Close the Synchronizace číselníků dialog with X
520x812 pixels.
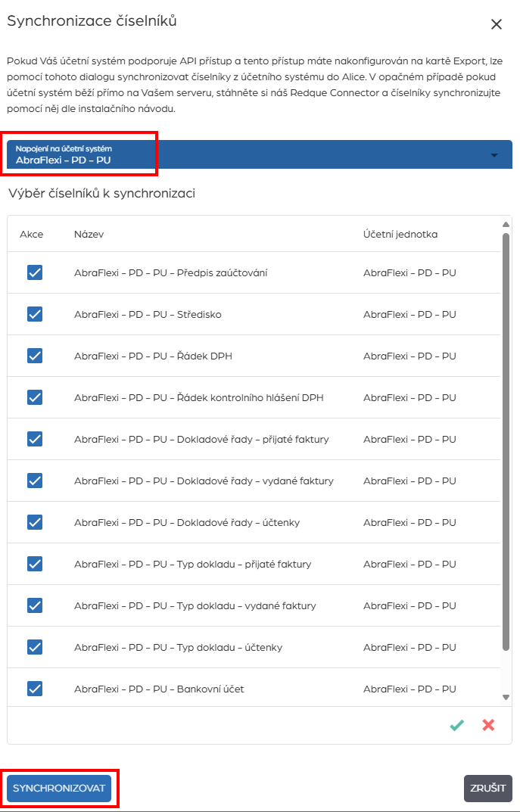(x=497, y=24)
